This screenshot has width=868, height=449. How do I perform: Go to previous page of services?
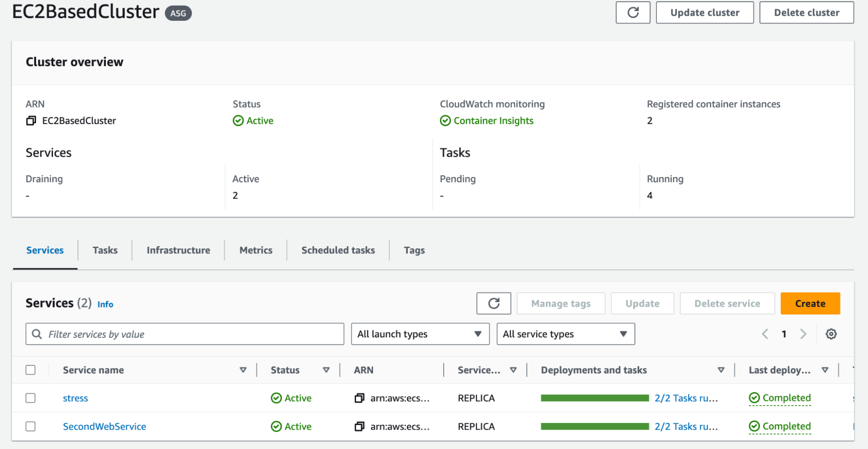[x=765, y=334]
